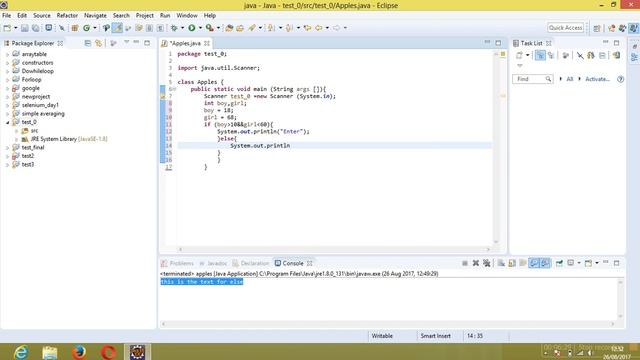Switch to the Declaration tab

click(x=251, y=263)
